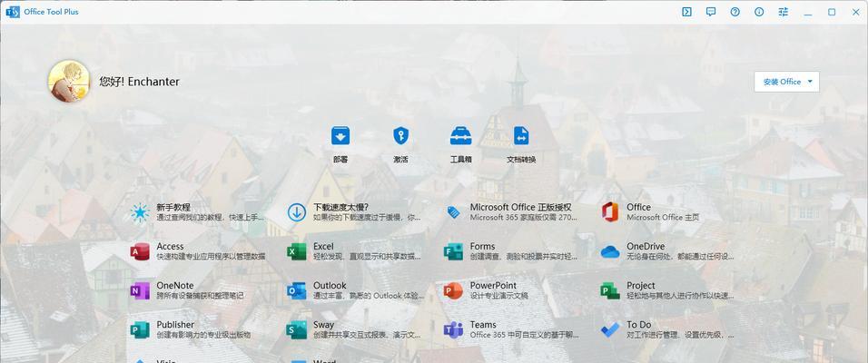Open the 激活 activation icon

(x=400, y=135)
